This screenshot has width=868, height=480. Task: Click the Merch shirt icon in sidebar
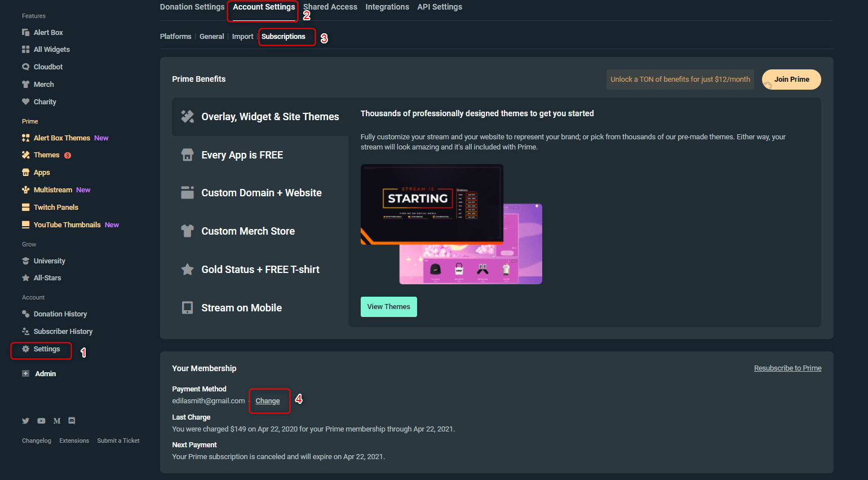25,84
